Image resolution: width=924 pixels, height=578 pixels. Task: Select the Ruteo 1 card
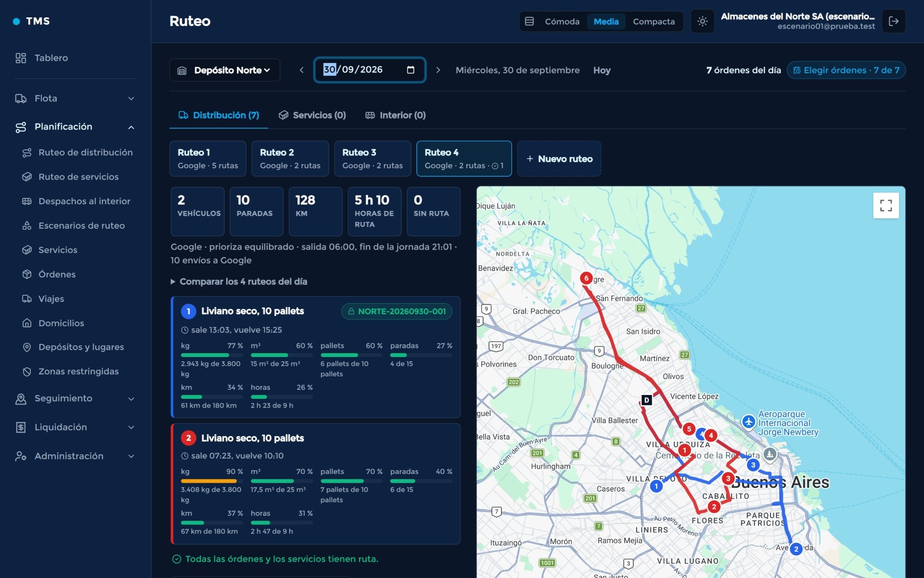pos(208,158)
